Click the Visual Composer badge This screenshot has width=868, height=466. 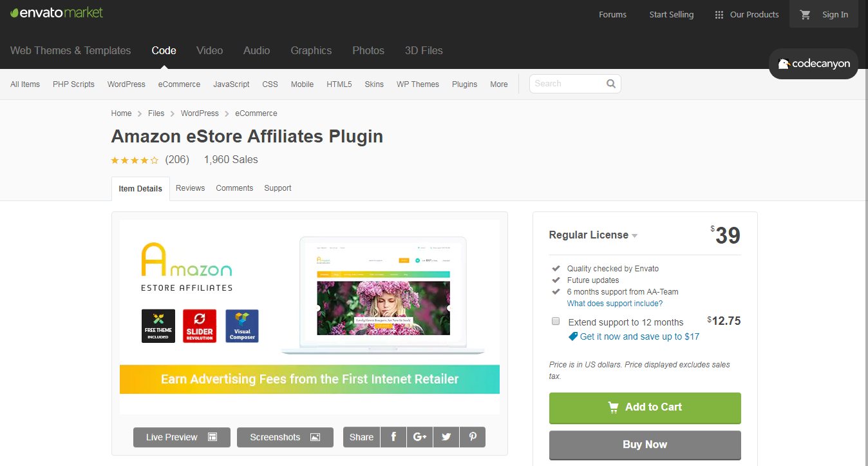[x=242, y=325]
